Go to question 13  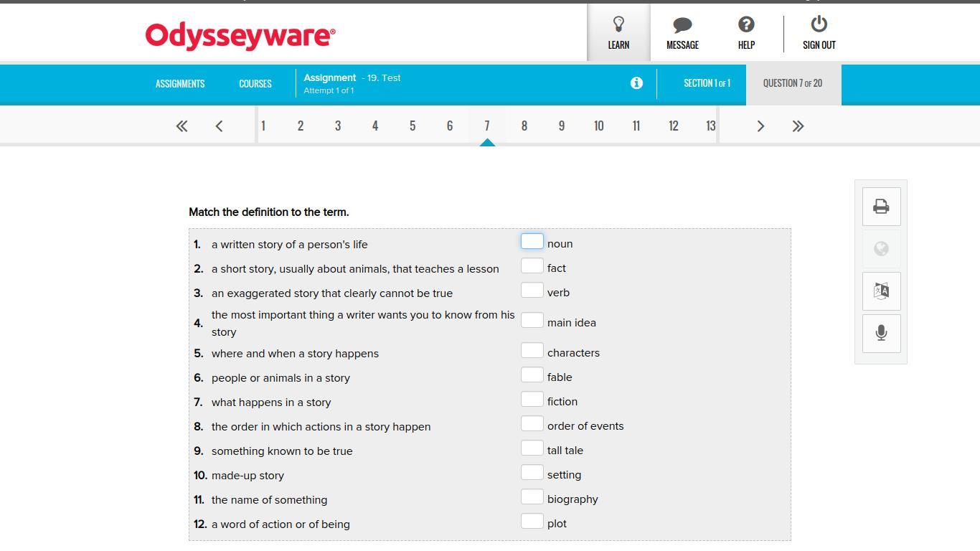click(x=710, y=126)
